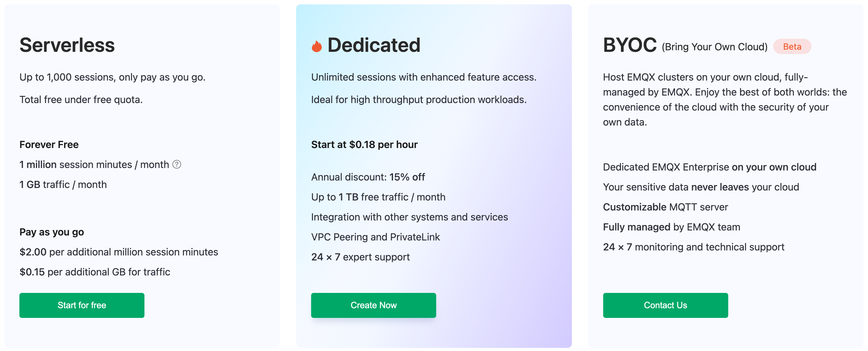The width and height of the screenshot is (868, 351).
Task: Click '1 GB traffic / month' quota line
Action: (63, 185)
